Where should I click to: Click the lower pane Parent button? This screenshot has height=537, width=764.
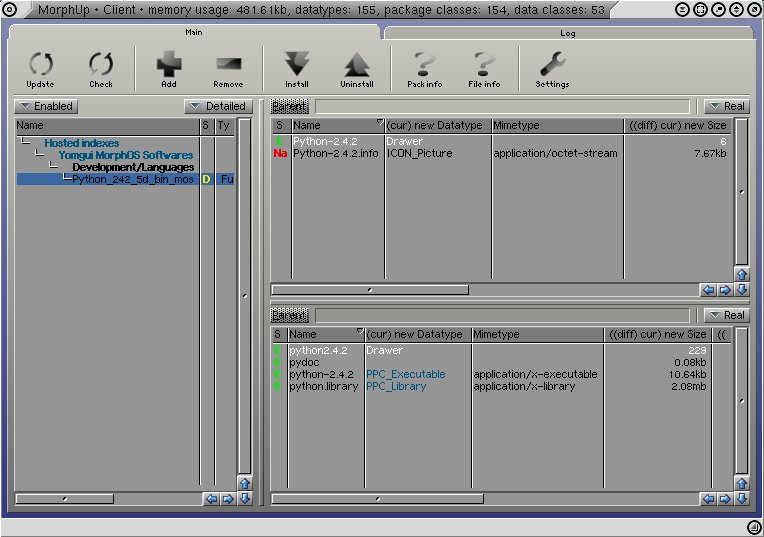coord(289,315)
